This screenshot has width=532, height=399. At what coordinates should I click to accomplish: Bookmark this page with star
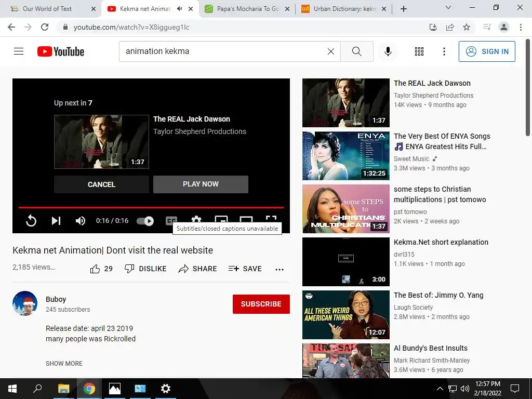467,27
